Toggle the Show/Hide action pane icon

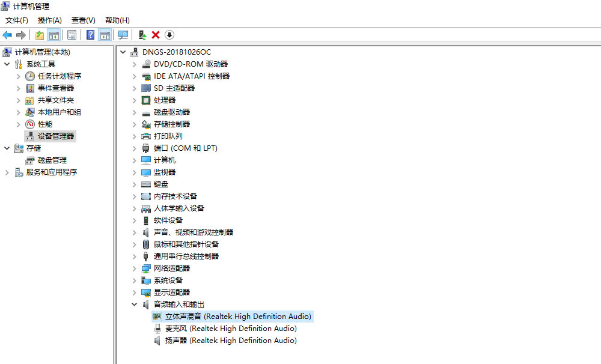(x=105, y=35)
